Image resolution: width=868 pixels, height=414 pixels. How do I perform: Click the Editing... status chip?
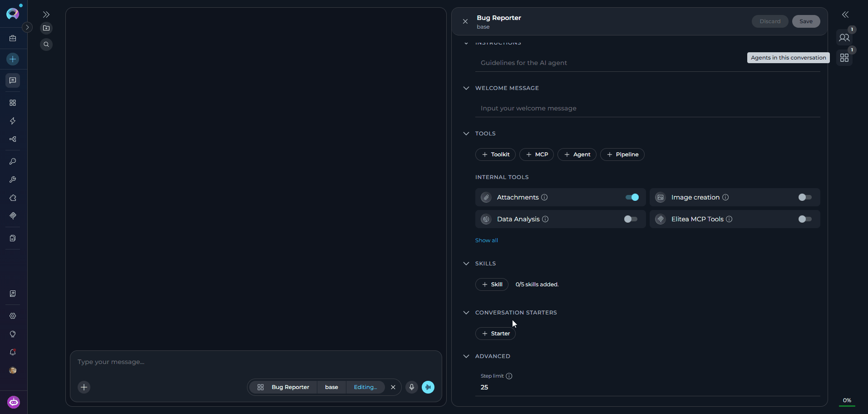[365, 387]
